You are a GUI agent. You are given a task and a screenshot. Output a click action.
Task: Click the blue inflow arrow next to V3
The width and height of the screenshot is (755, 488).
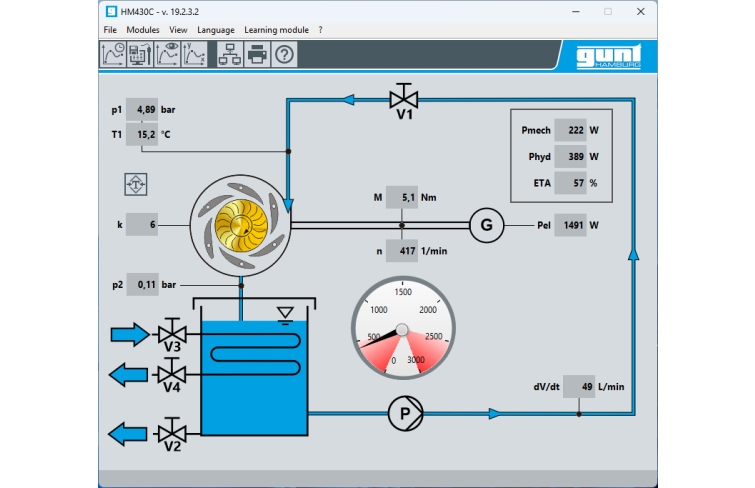click(x=130, y=334)
